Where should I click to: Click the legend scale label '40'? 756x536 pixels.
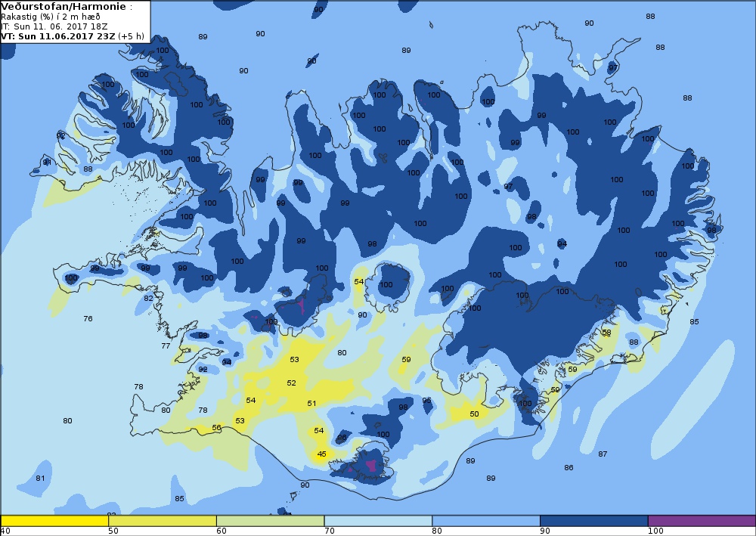[x=5, y=531]
